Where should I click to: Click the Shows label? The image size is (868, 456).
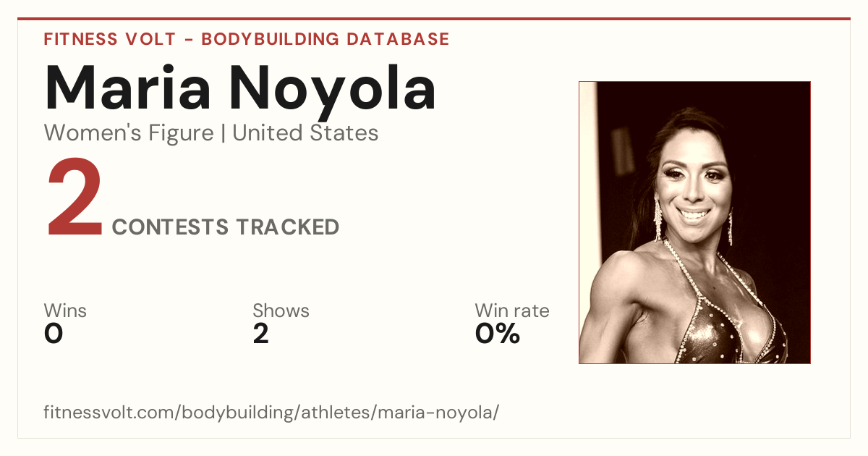pyautogui.click(x=281, y=311)
